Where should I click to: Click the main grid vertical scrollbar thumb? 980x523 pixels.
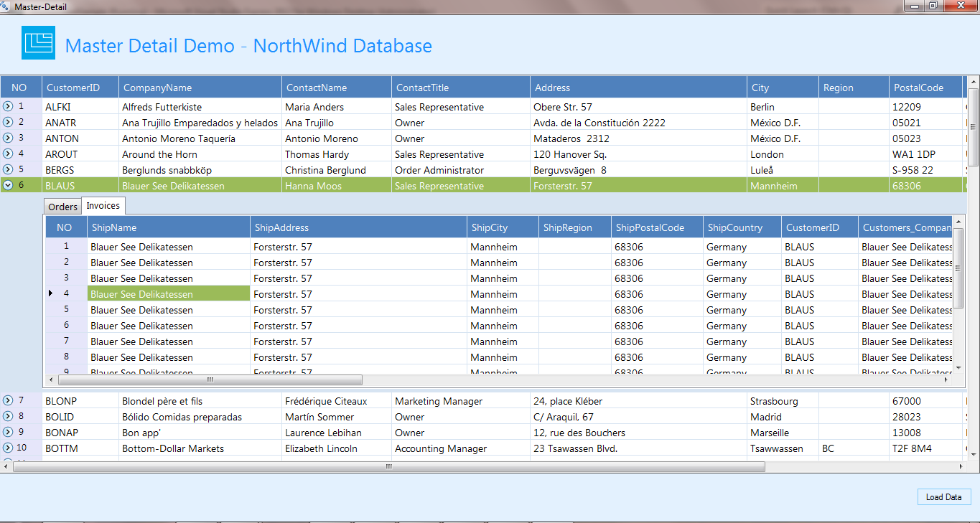[974, 126]
